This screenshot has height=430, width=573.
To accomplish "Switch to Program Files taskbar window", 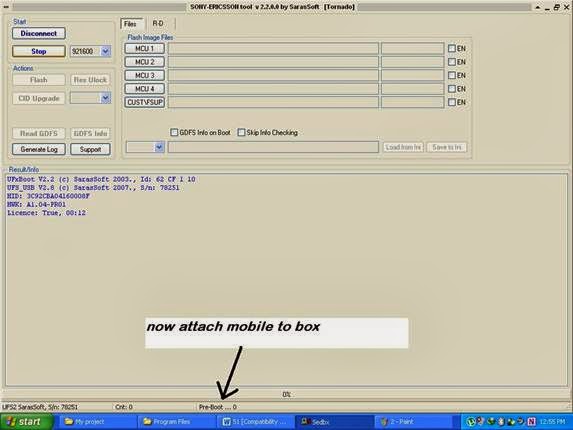I will coord(177,422).
